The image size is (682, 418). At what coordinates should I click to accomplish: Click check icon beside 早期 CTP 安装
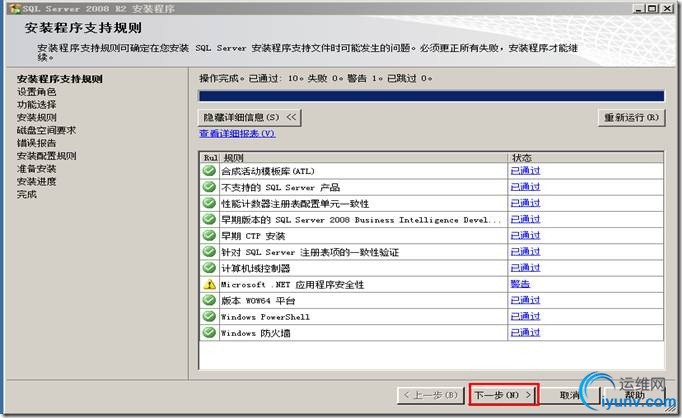(209, 235)
